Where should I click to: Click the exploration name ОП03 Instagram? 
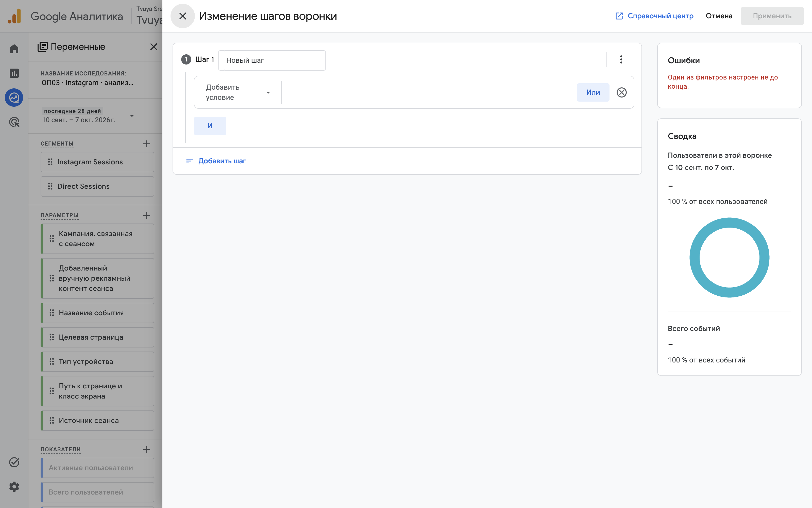coord(87,83)
